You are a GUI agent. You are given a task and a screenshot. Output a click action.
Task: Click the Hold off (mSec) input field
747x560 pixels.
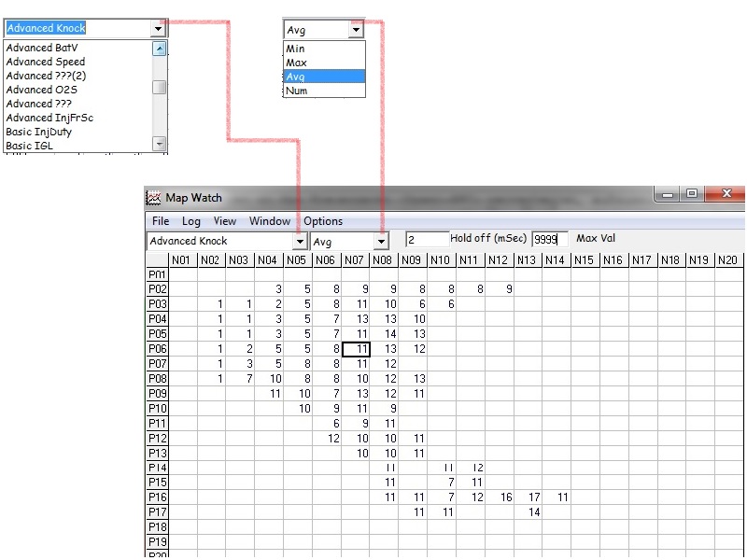[x=426, y=240]
